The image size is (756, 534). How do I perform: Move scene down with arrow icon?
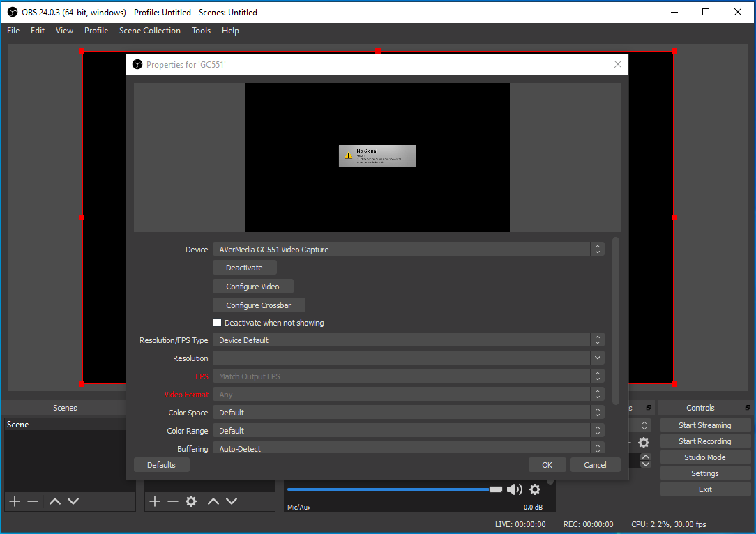coord(73,501)
